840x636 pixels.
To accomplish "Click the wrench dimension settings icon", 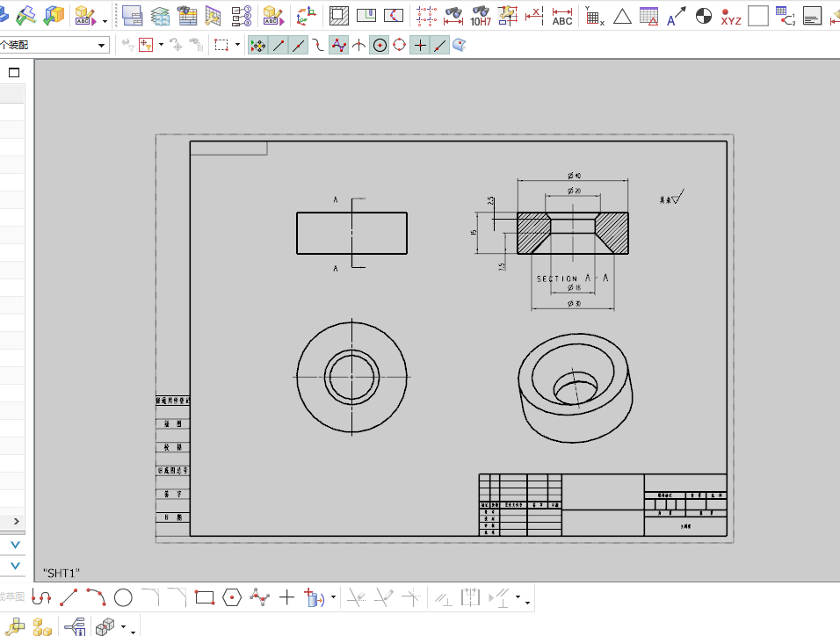I will (508, 16).
